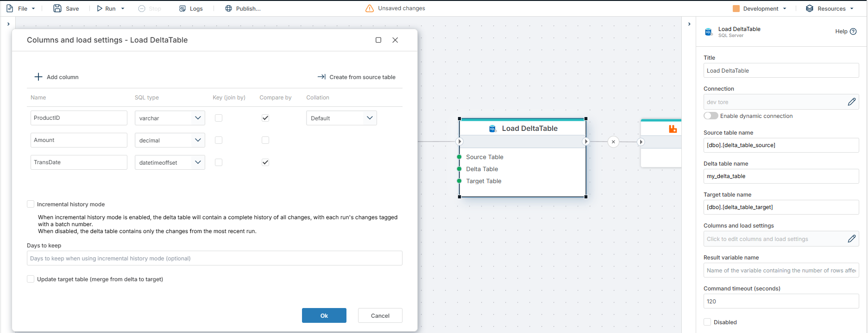Click the orange Development color square
This screenshot has width=868, height=333.
click(736, 8)
